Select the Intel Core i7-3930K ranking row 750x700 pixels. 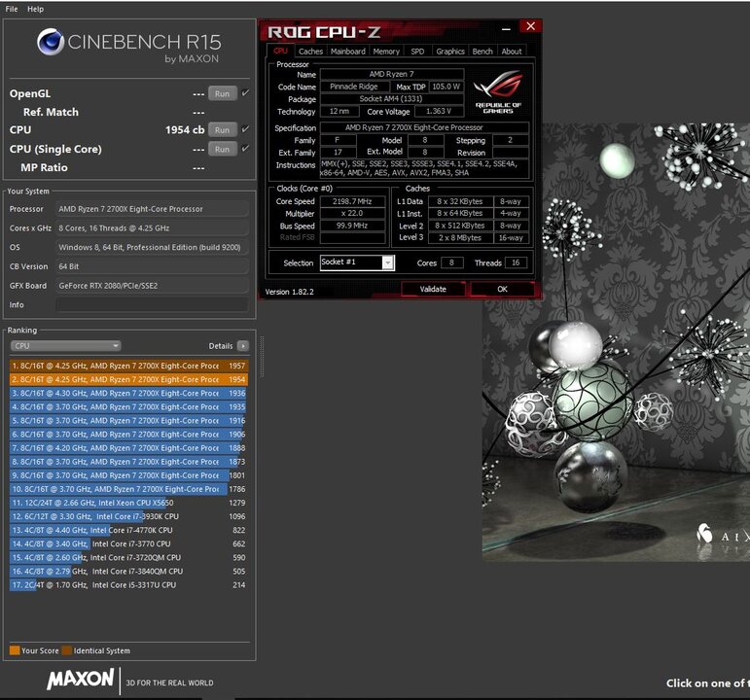(x=128, y=516)
